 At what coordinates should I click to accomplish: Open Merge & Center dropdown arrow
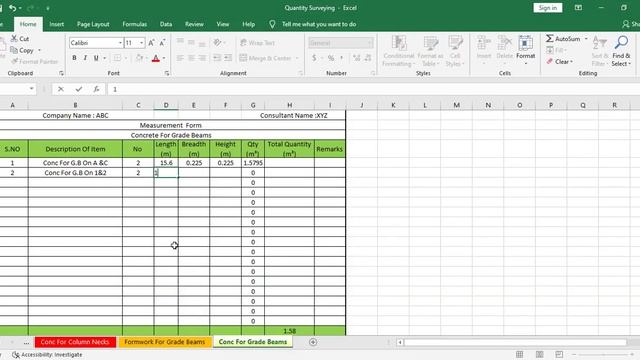(297, 58)
